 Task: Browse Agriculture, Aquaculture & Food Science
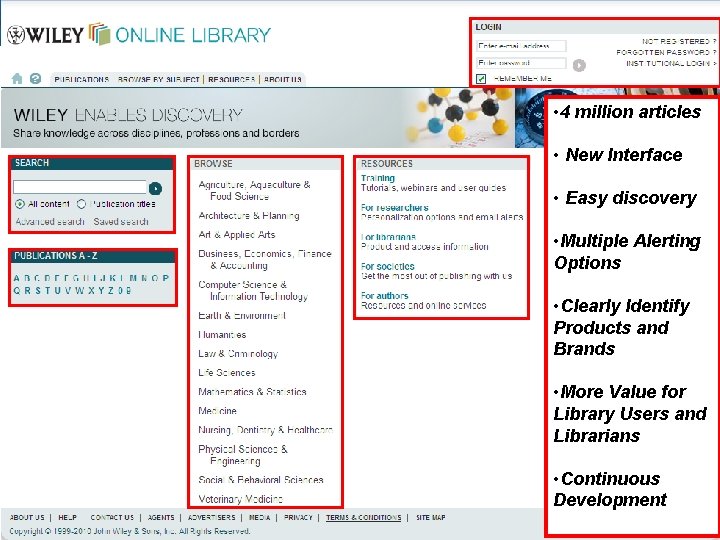254,191
